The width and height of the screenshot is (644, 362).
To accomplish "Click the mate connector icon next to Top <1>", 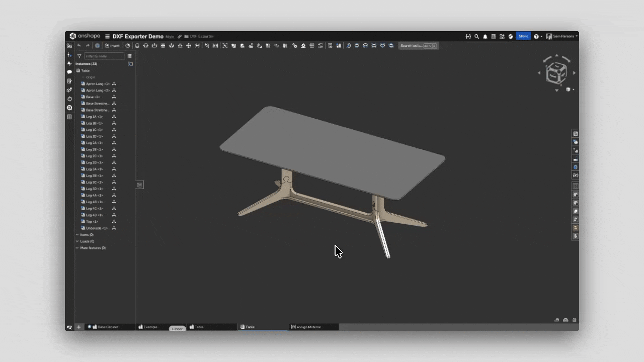I will click(114, 222).
